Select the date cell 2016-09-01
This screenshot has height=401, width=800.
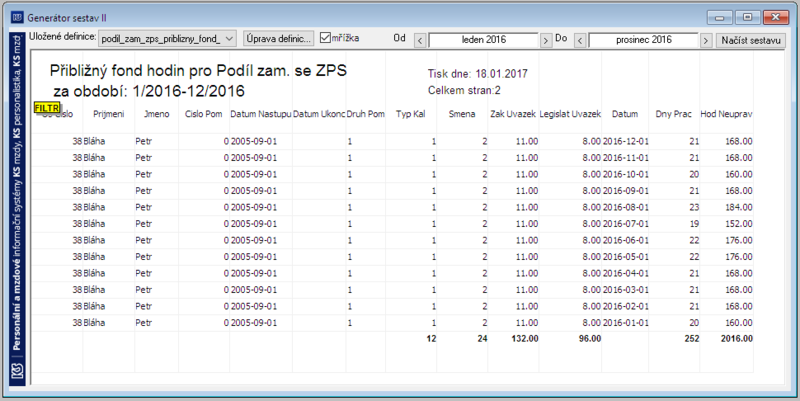click(626, 191)
